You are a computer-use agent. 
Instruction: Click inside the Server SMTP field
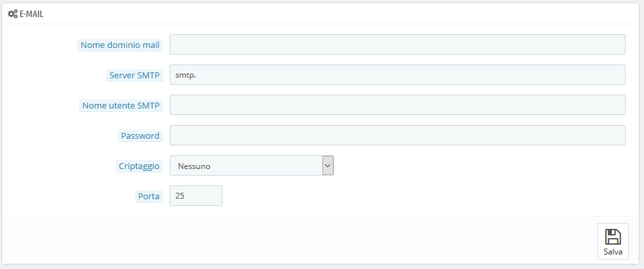point(397,75)
